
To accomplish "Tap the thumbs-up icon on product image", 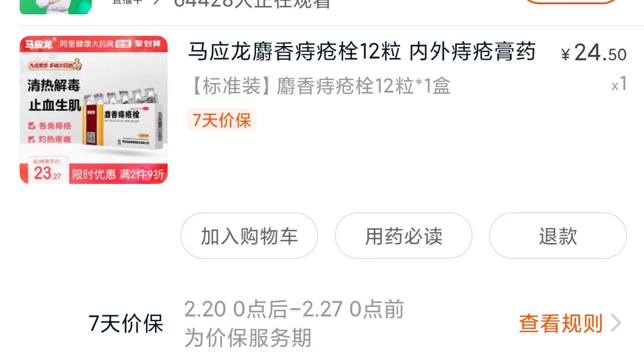I will [x=77, y=64].
